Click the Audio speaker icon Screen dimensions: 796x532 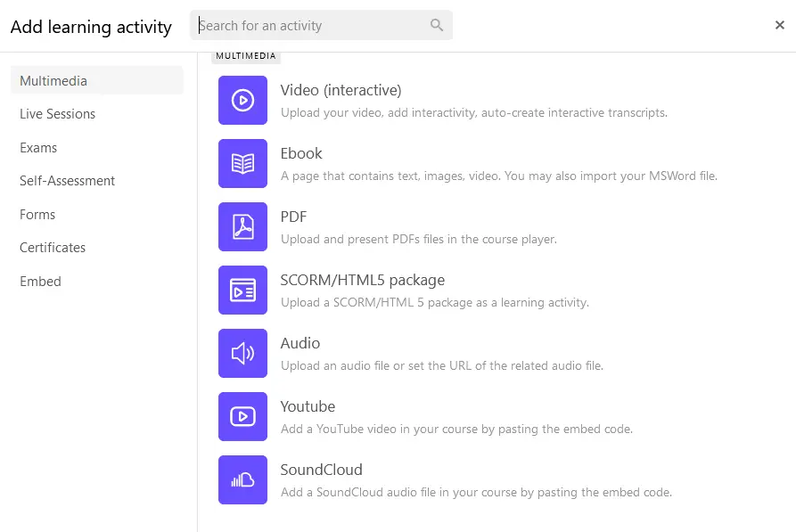coord(242,353)
